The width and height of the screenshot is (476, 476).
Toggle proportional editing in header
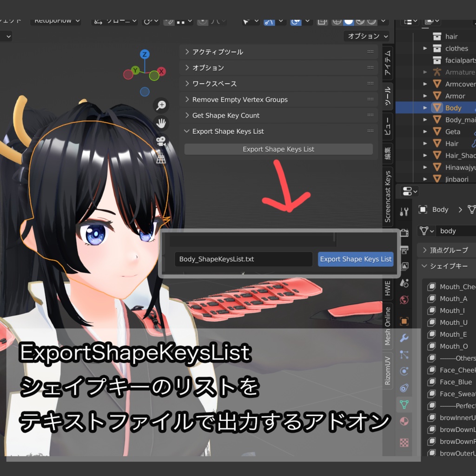click(x=203, y=22)
